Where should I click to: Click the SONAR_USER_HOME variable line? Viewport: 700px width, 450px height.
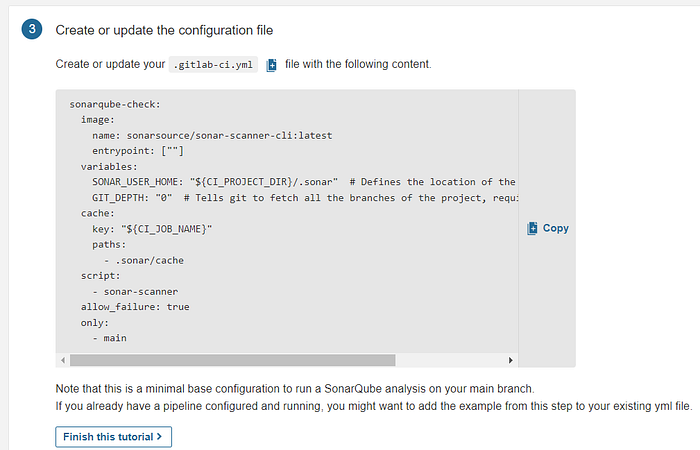click(304, 182)
